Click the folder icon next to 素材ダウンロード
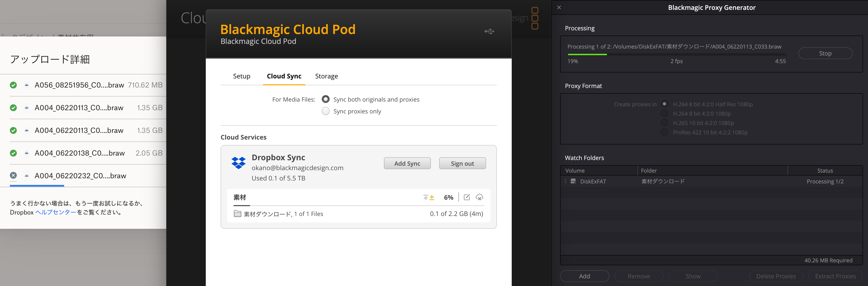Viewport: 868px width, 286px height. tap(237, 214)
